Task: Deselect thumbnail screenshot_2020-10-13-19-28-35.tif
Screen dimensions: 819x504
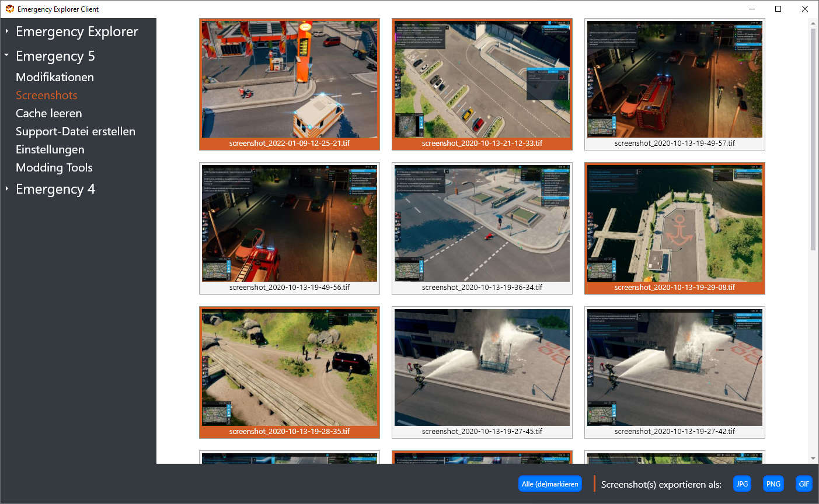Action: click(x=290, y=372)
